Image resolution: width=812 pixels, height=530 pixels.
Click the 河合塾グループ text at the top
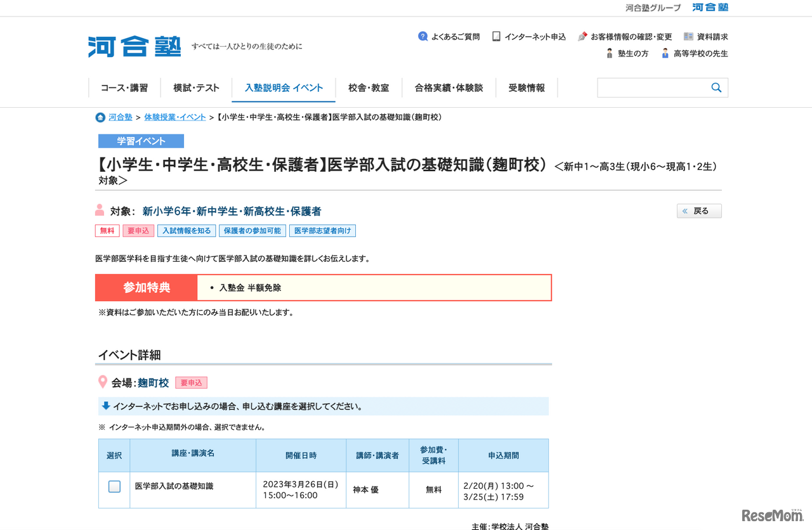(653, 8)
